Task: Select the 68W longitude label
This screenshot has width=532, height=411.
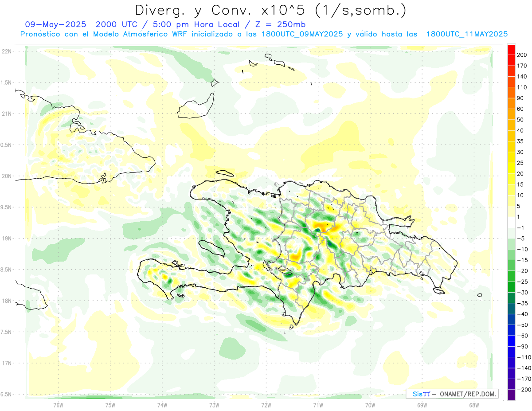Action: (x=474, y=405)
